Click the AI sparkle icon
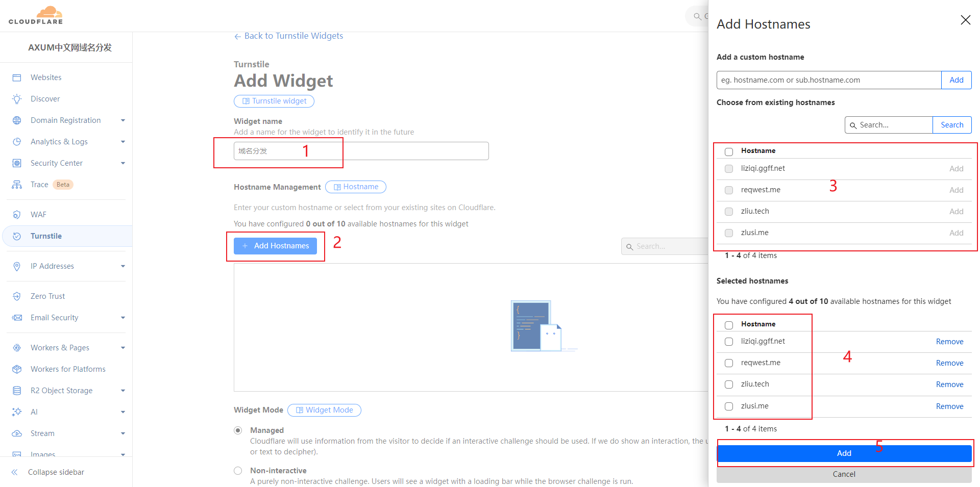This screenshot has height=487, width=980. pos(17,412)
